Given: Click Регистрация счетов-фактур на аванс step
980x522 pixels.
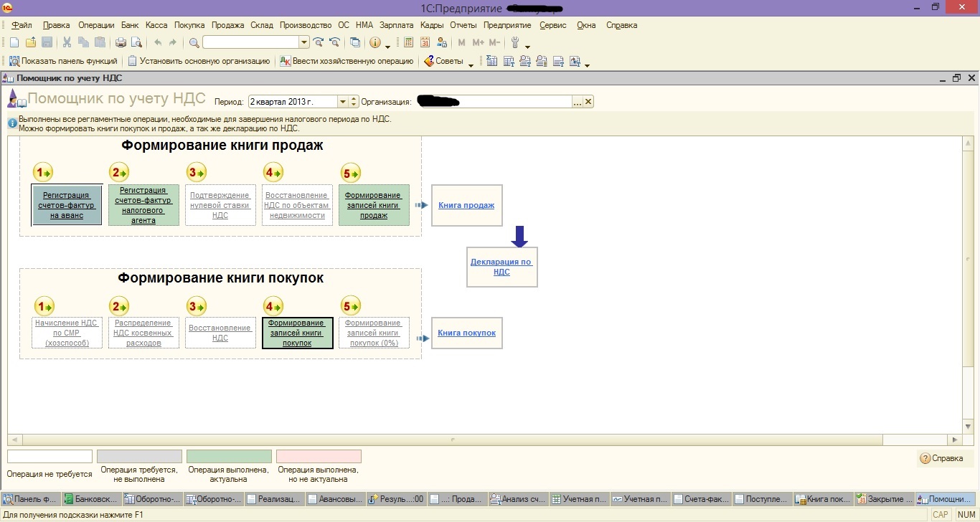Looking at the screenshot, I should tap(67, 205).
